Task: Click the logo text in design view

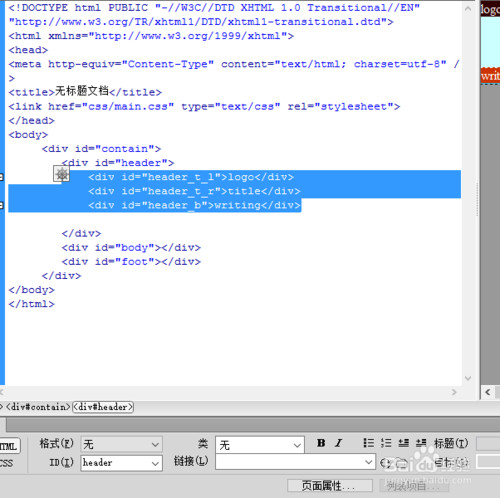Action: 490,10
